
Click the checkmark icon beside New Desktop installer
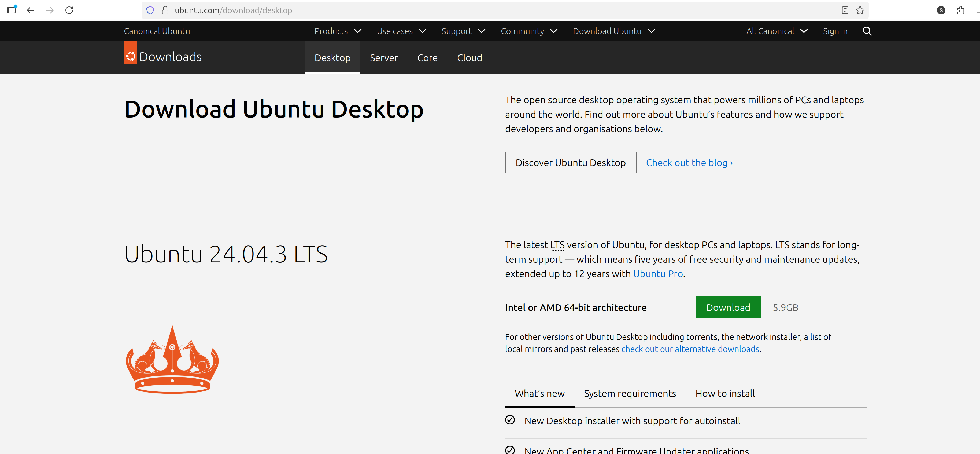(510, 420)
